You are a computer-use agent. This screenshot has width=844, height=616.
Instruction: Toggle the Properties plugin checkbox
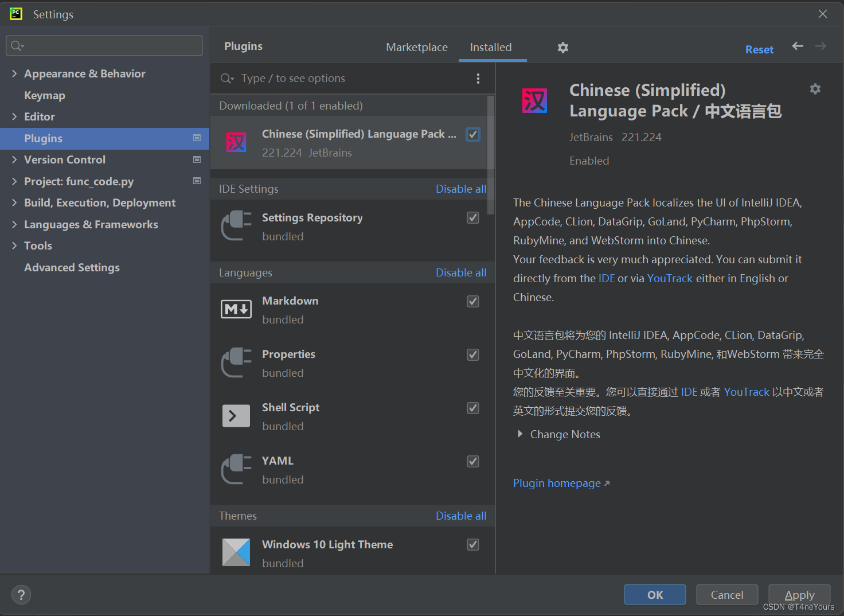pos(473,354)
